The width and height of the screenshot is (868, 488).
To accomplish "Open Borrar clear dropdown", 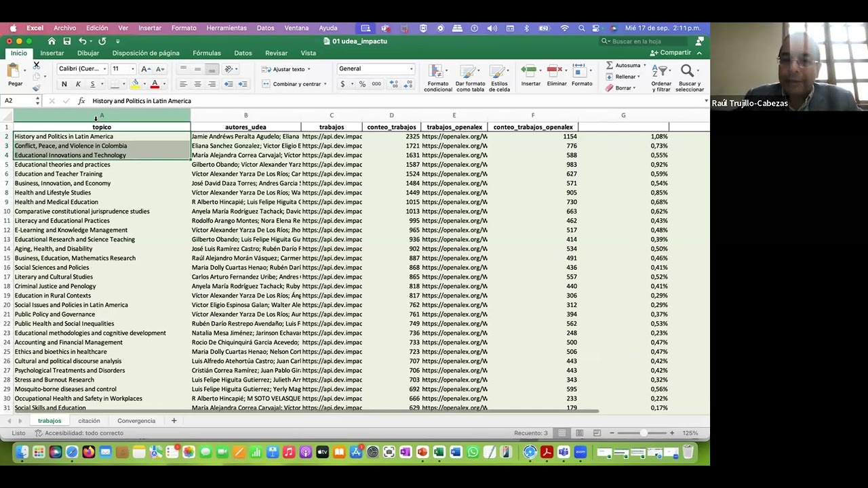I will click(x=620, y=88).
